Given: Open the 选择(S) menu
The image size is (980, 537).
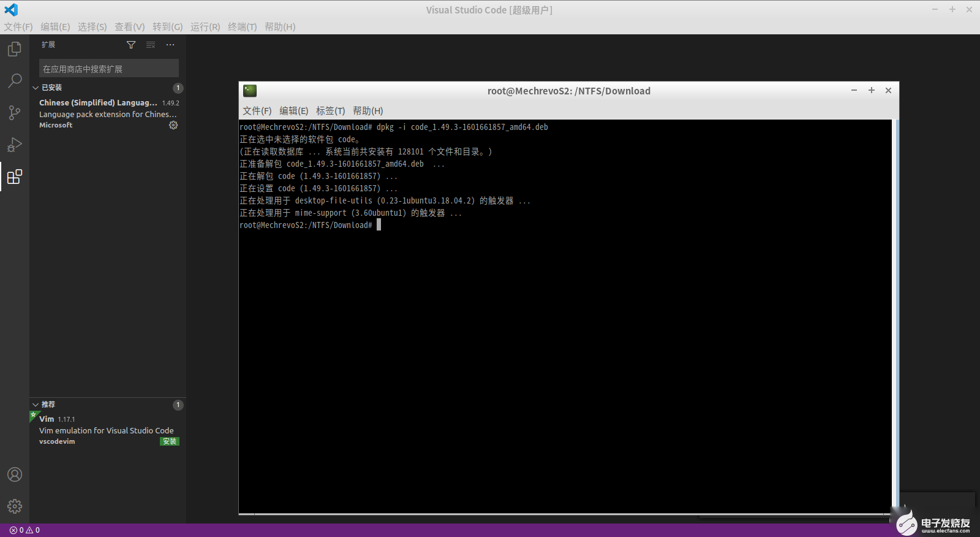Looking at the screenshot, I should pyautogui.click(x=92, y=27).
